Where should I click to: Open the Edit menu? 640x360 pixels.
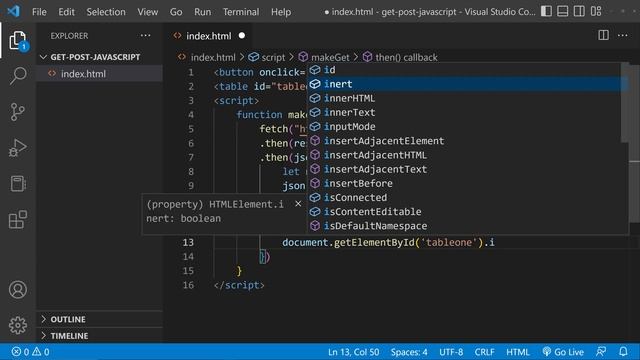coord(66,12)
